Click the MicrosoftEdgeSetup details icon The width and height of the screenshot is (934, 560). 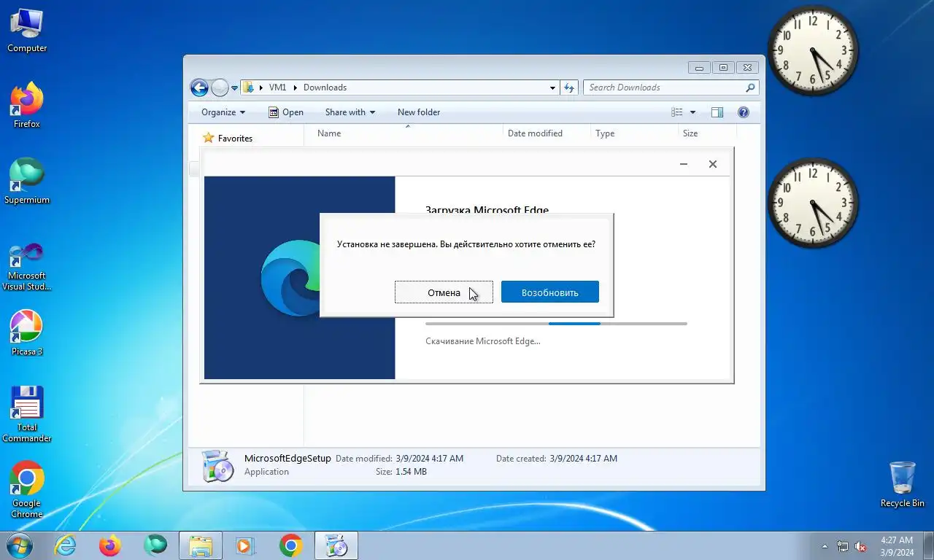(217, 465)
